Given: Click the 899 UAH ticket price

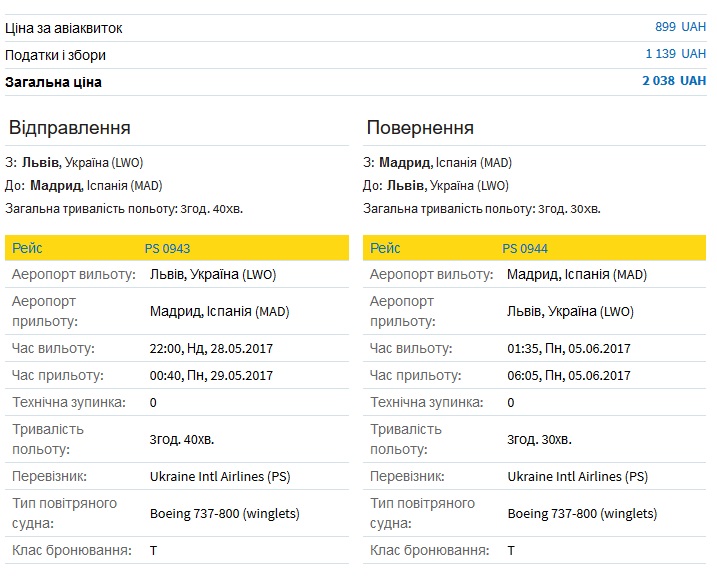Looking at the screenshot, I should [x=680, y=27].
